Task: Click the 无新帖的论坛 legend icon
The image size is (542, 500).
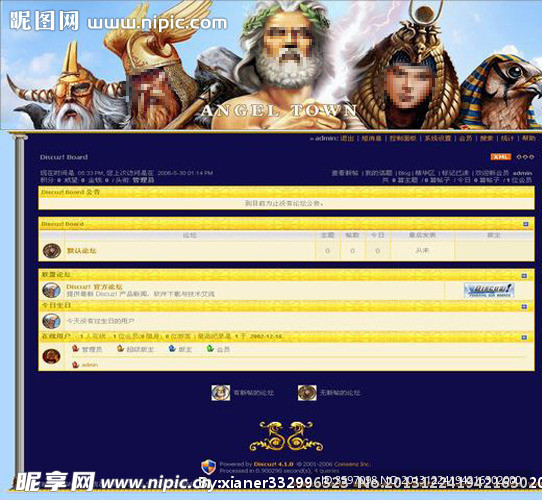Action: pyautogui.click(x=307, y=393)
